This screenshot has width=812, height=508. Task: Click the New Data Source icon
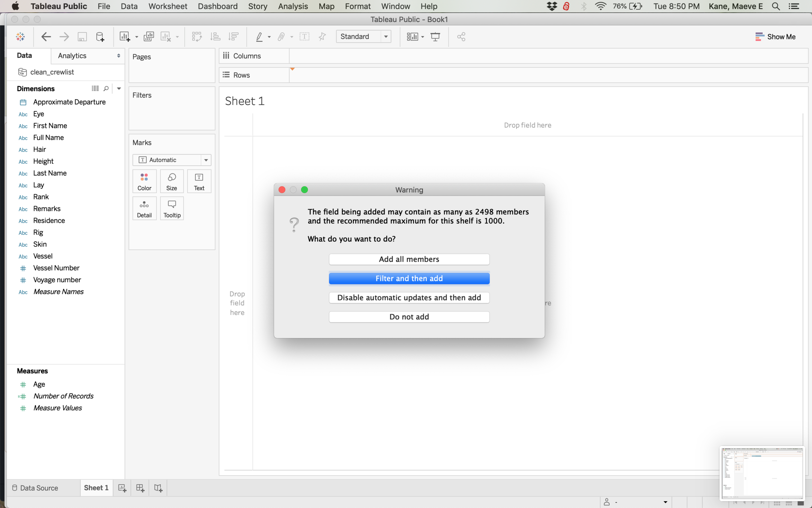pos(100,37)
